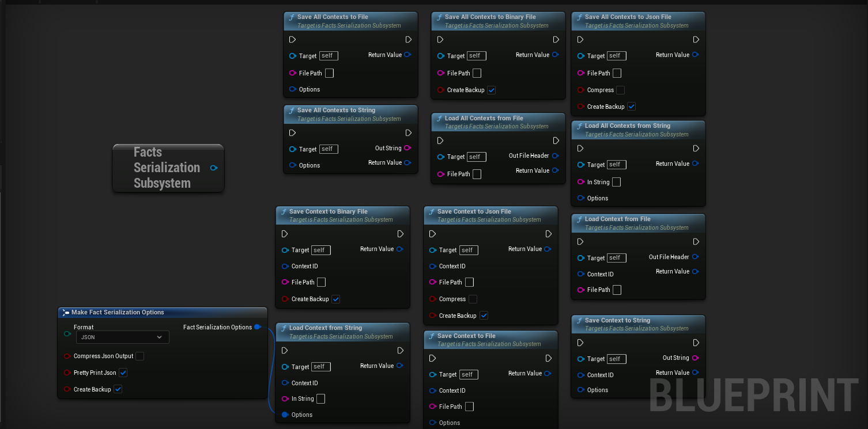Image resolution: width=868 pixels, height=429 pixels.
Task: Click Target self field of Save All Contexts to String
Action: (329, 149)
